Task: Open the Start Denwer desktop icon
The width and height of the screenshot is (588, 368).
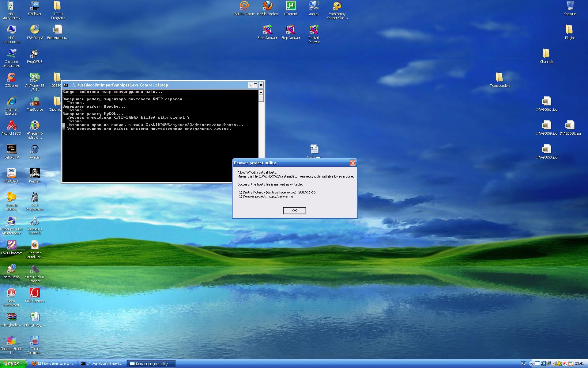Action: coord(267,30)
